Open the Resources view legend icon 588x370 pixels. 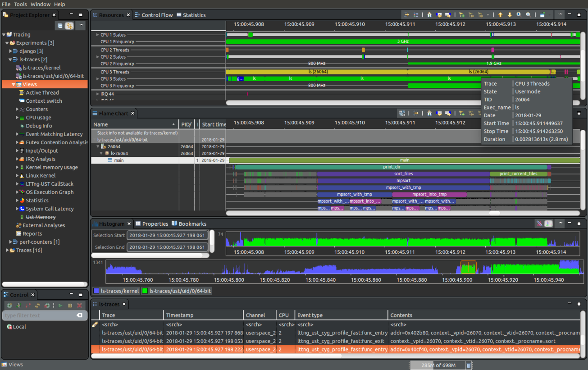click(416, 15)
